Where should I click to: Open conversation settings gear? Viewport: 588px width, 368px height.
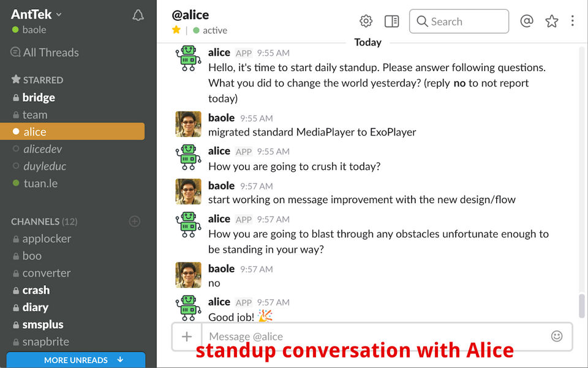coord(366,21)
